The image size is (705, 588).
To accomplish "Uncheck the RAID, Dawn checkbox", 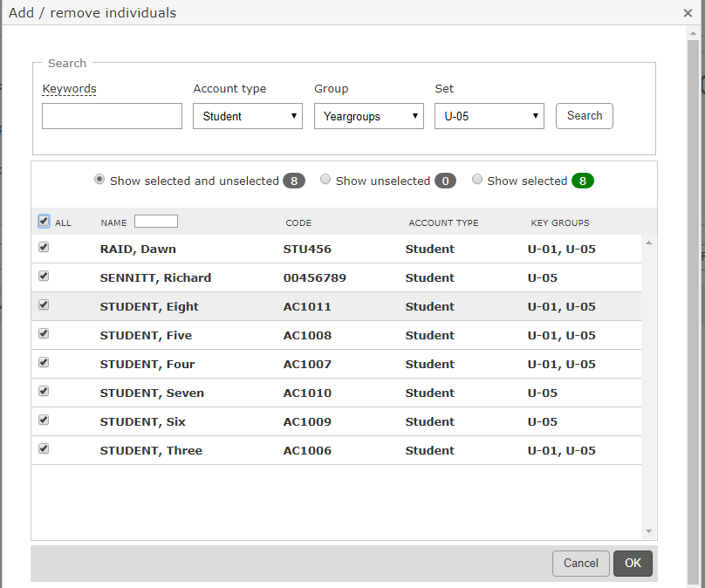I will pos(44,248).
